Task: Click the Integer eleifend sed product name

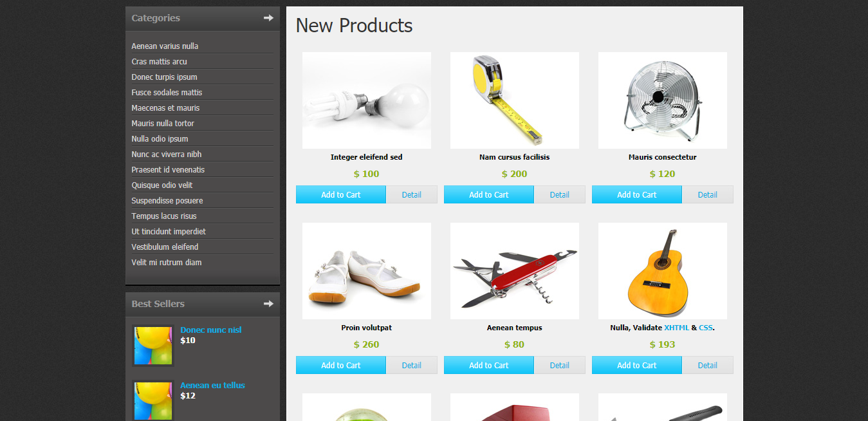Action: point(367,157)
